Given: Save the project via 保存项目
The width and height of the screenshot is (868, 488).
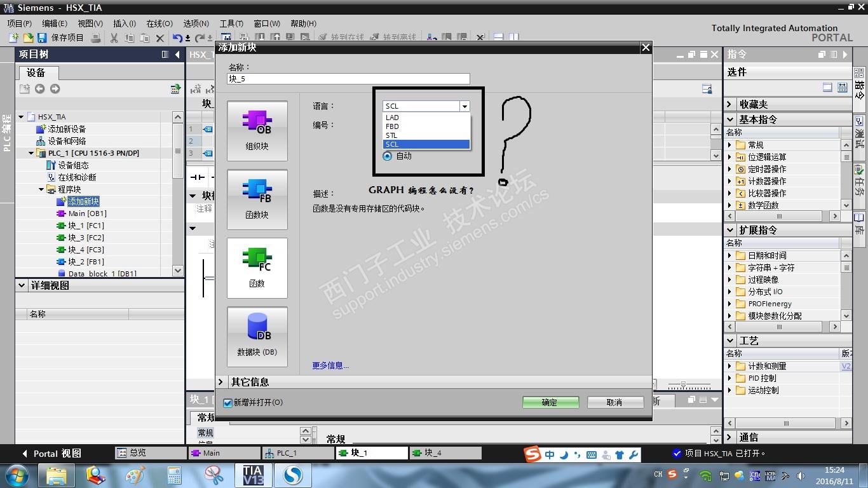Looking at the screenshot, I should [x=61, y=38].
